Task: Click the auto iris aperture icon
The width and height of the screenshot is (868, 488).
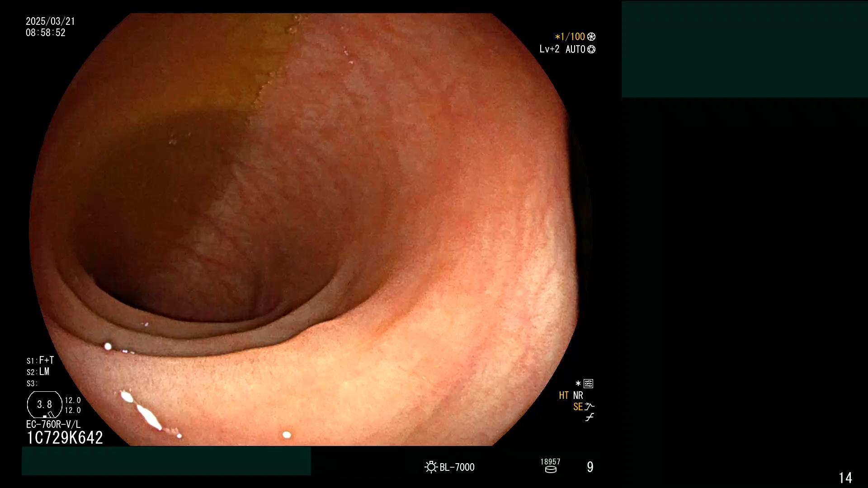Action: tap(591, 49)
